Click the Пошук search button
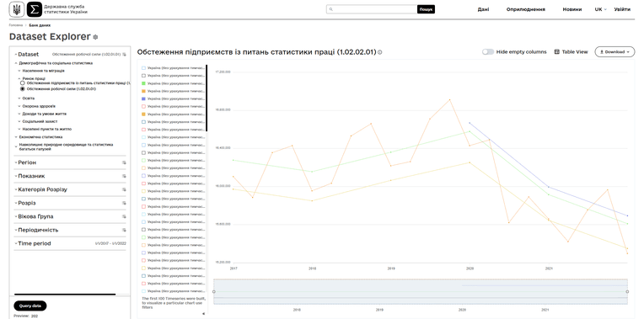 coord(426,9)
